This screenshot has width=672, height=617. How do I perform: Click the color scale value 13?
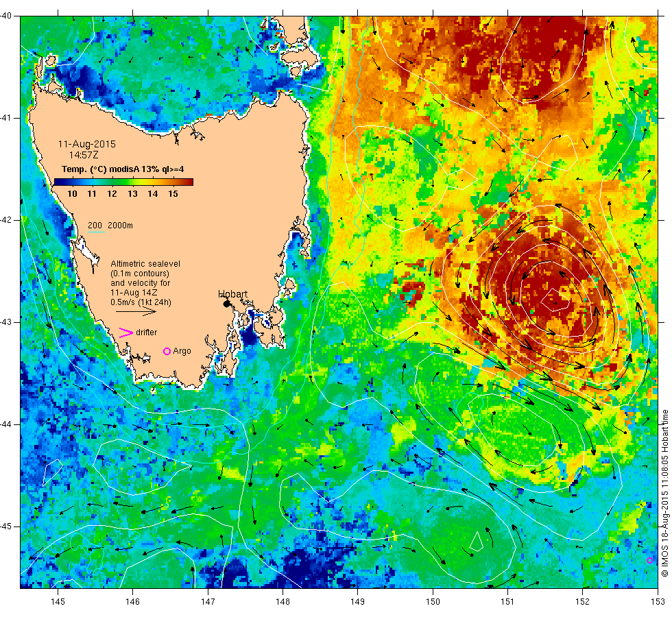132,193
